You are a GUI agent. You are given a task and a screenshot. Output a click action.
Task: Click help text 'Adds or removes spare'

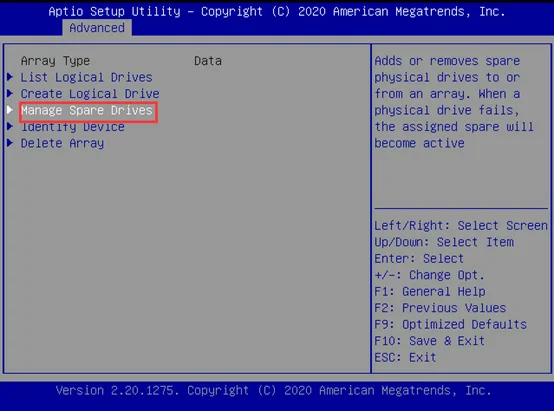[x=447, y=61]
